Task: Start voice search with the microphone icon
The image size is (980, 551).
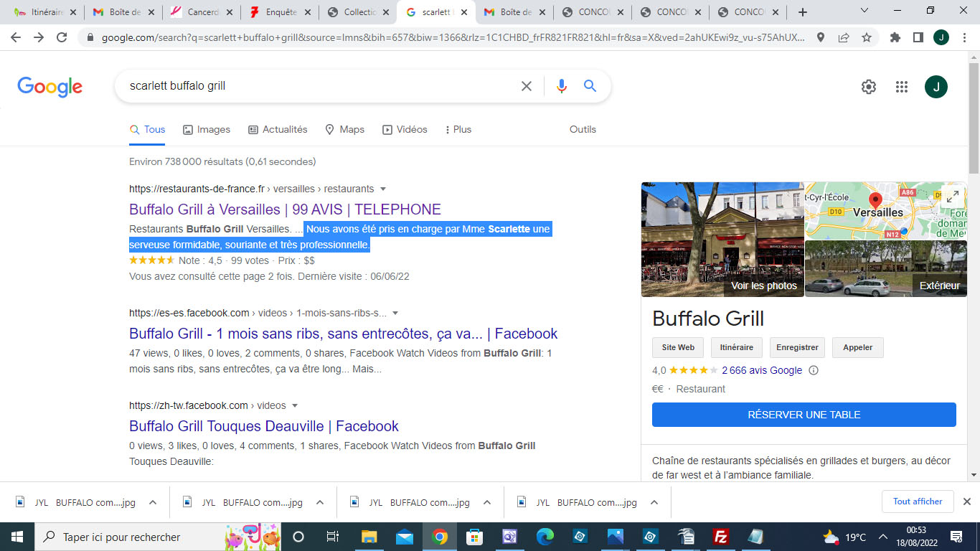Action: 562,86
